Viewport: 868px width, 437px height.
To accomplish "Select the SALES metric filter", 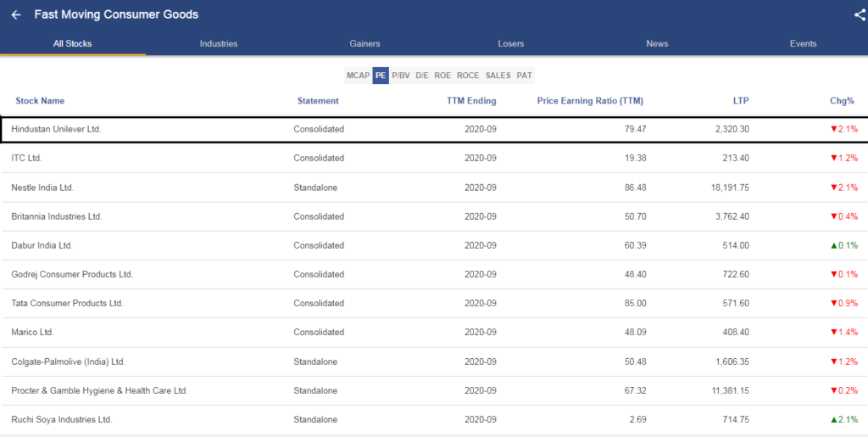I will click(x=498, y=76).
